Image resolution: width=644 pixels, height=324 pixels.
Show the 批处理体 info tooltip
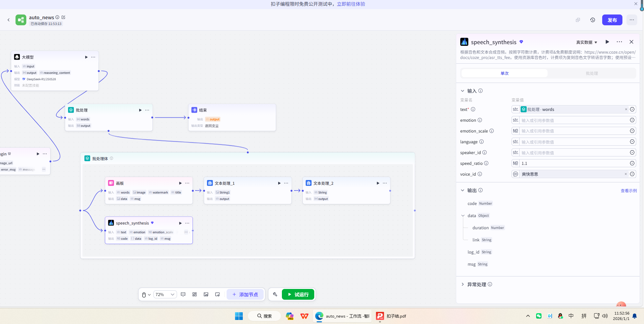tap(112, 158)
